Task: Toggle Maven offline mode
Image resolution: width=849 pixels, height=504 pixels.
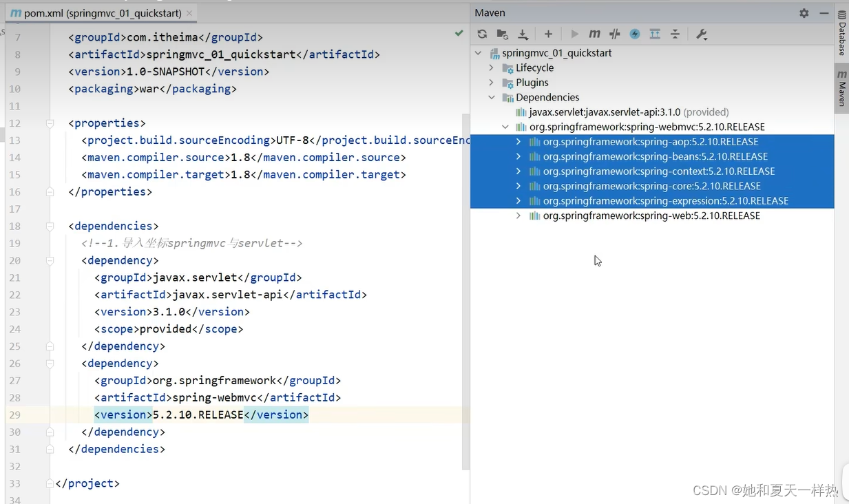Action: click(615, 34)
